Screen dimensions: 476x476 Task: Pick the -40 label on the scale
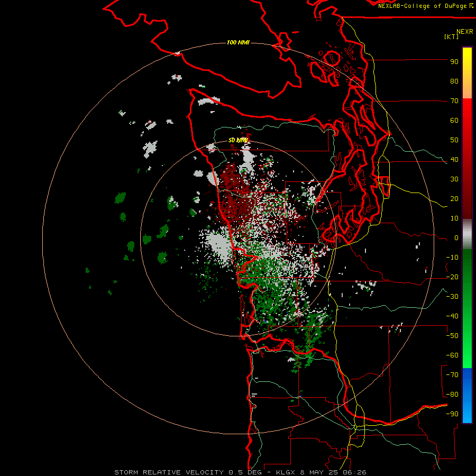(x=452, y=316)
